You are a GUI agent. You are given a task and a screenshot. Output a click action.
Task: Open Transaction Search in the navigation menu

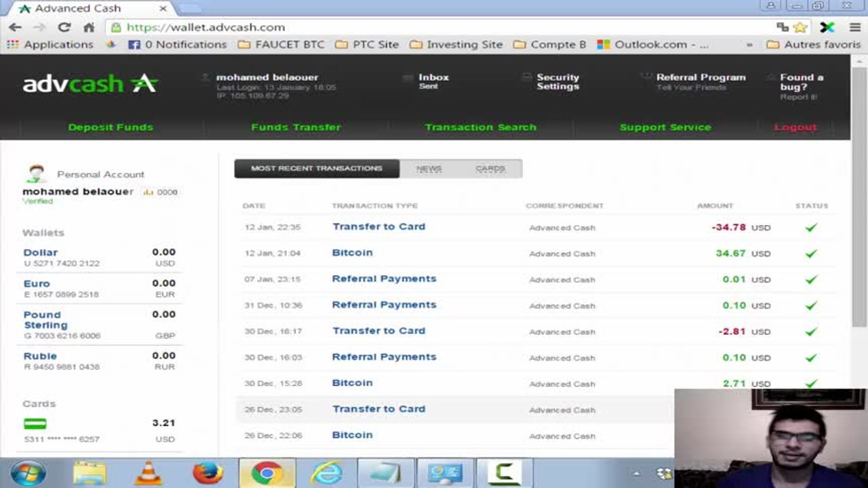click(480, 127)
